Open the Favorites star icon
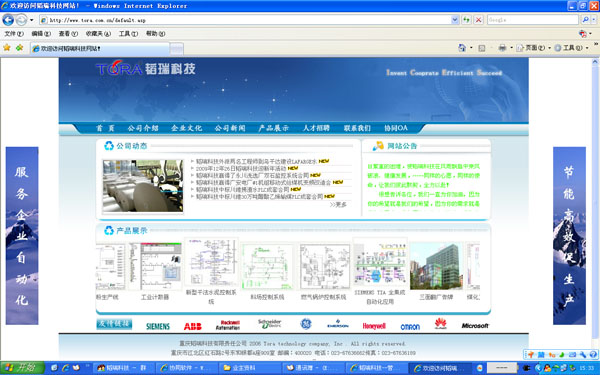 pyautogui.click(x=7, y=48)
